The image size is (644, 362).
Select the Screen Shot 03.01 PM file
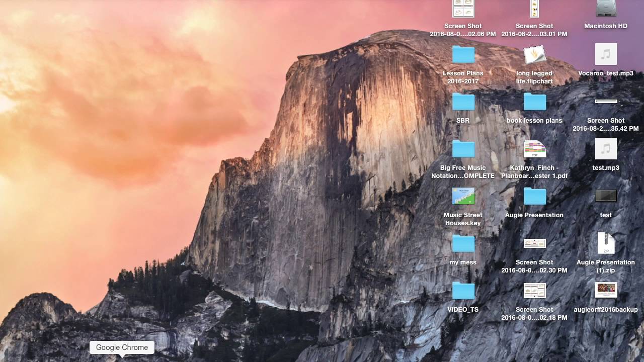click(534, 9)
